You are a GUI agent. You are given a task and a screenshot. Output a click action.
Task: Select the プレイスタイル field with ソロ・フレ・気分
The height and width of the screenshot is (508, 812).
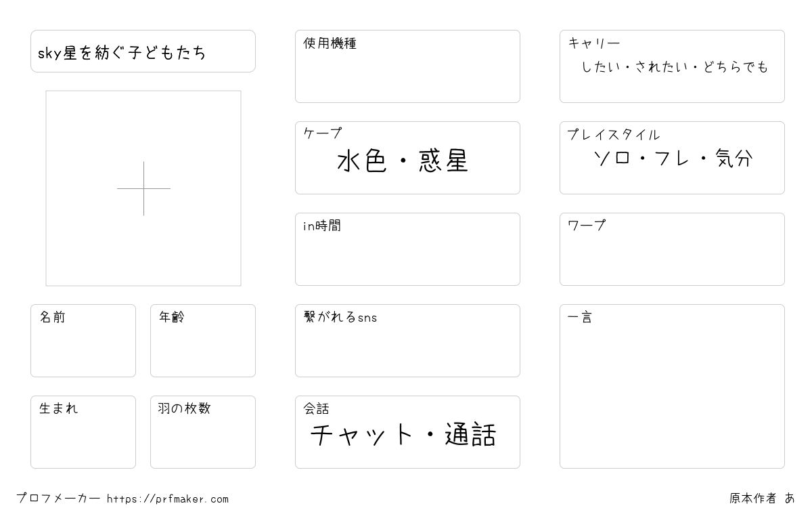[672, 158]
